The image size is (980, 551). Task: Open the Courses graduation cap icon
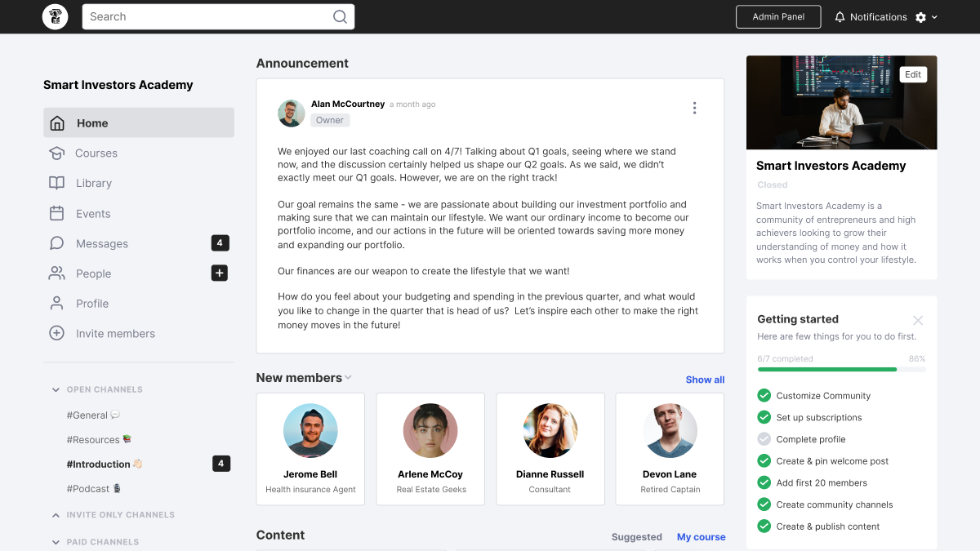pos(56,153)
